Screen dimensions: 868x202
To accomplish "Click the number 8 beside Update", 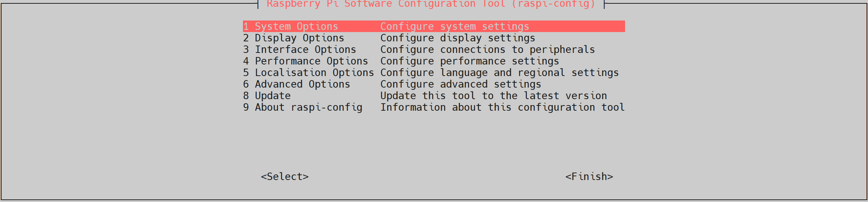I will click(x=246, y=96).
